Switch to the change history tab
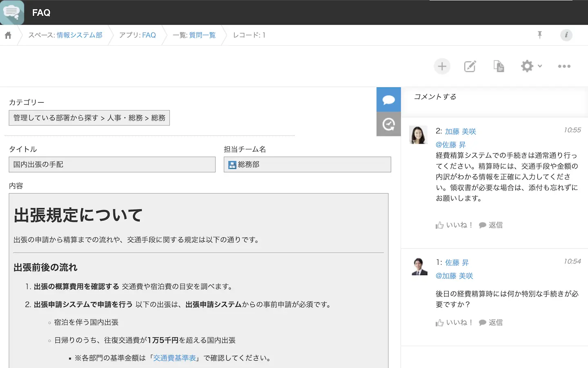The width and height of the screenshot is (588, 368). click(388, 124)
